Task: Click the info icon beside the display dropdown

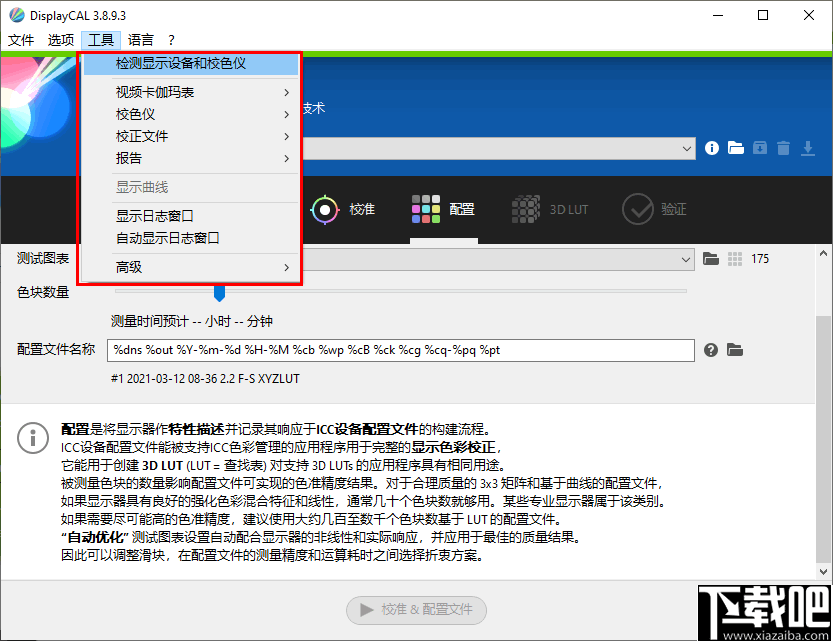Action: point(711,147)
